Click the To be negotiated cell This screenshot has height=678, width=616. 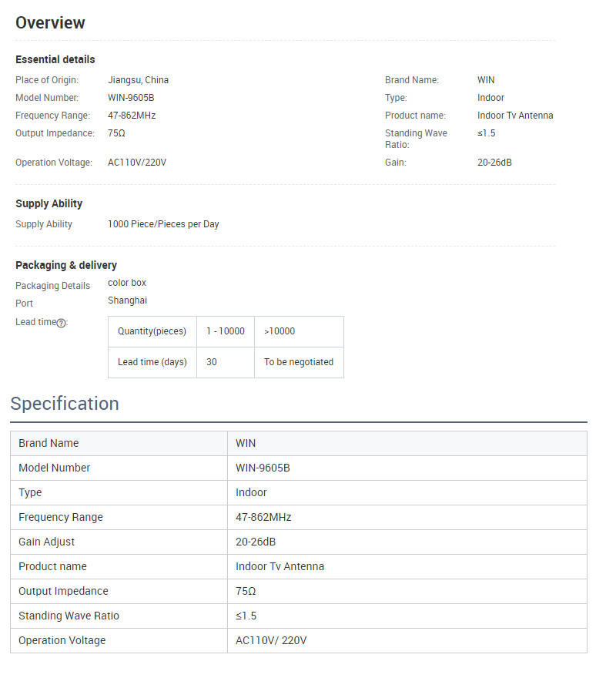click(298, 362)
